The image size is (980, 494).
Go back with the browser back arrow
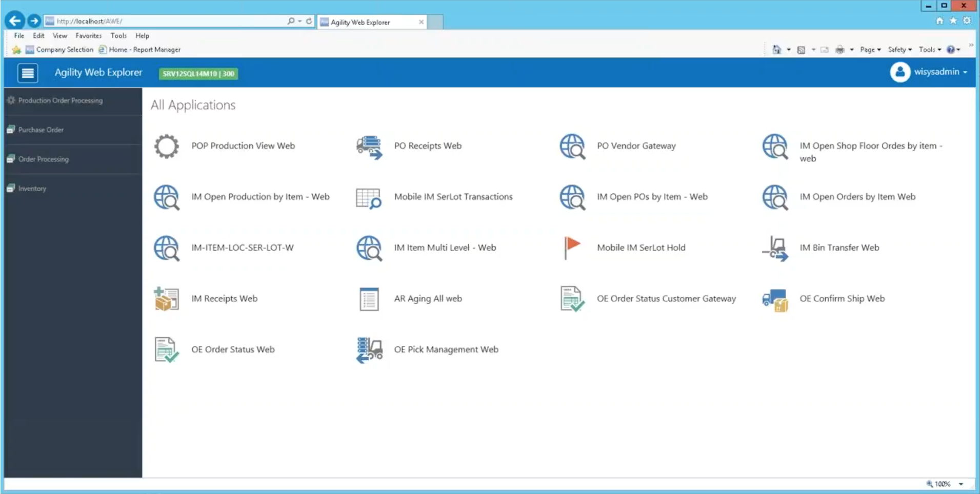point(14,20)
